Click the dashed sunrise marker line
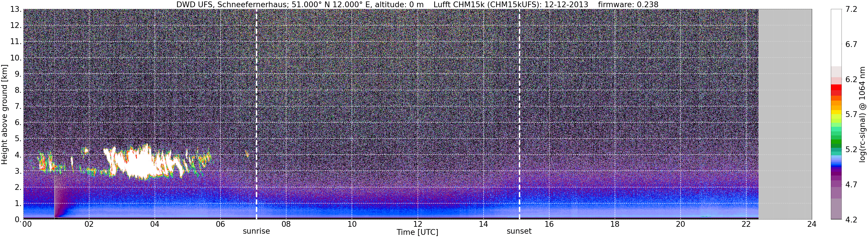 tap(256, 114)
